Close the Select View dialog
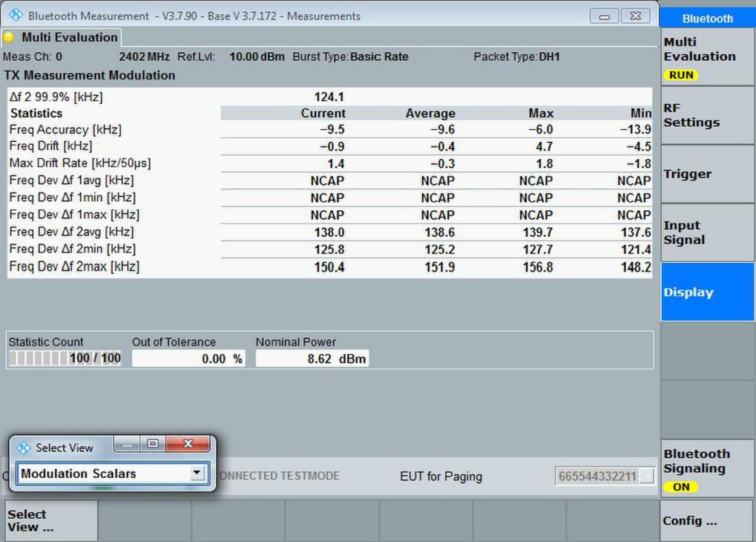This screenshot has width=756, height=542. 188,443
